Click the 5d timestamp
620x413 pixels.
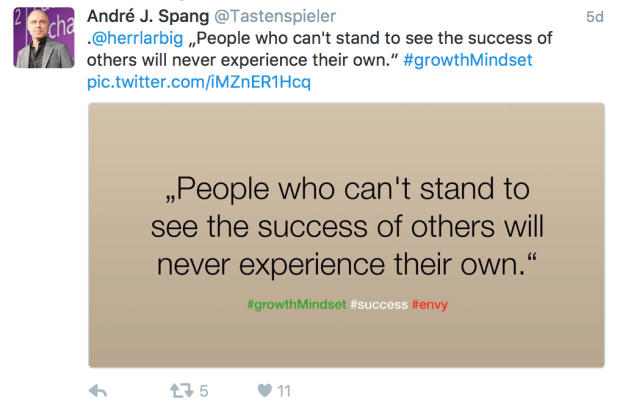click(594, 17)
